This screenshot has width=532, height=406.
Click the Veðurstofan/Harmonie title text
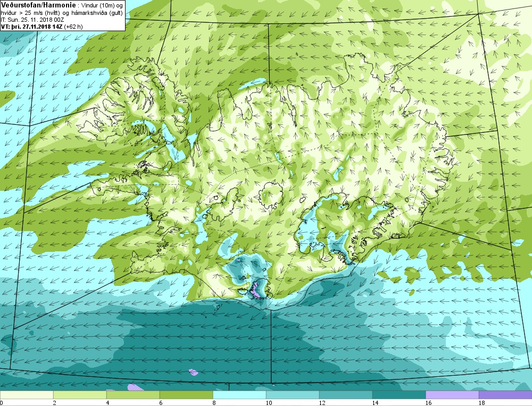click(x=38, y=5)
